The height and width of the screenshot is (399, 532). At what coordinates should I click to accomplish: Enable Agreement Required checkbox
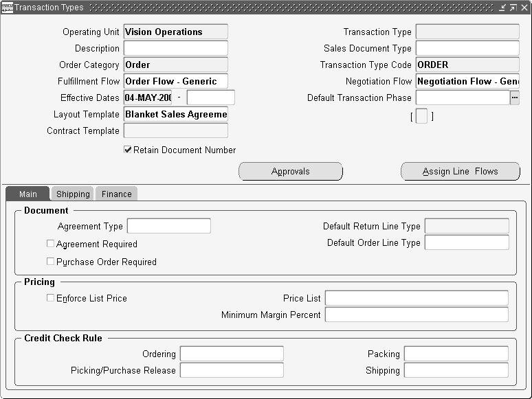(50, 243)
